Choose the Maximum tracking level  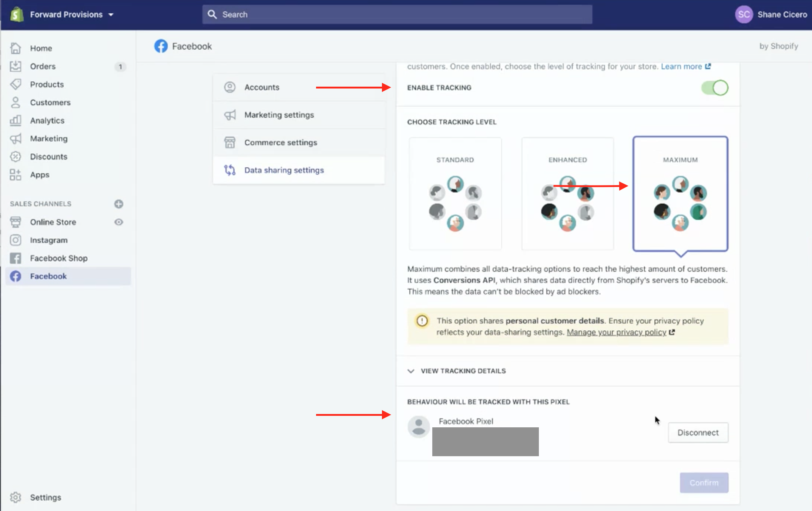680,194
